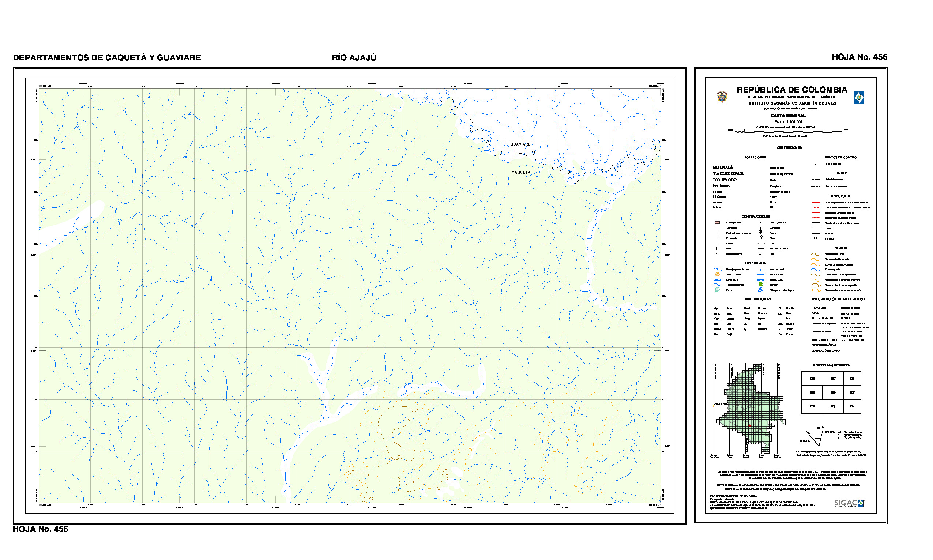Screen dimensions: 933x560
Task: Click the blue Ciénaga, embalse, laguna symbol
Action: 761,290
